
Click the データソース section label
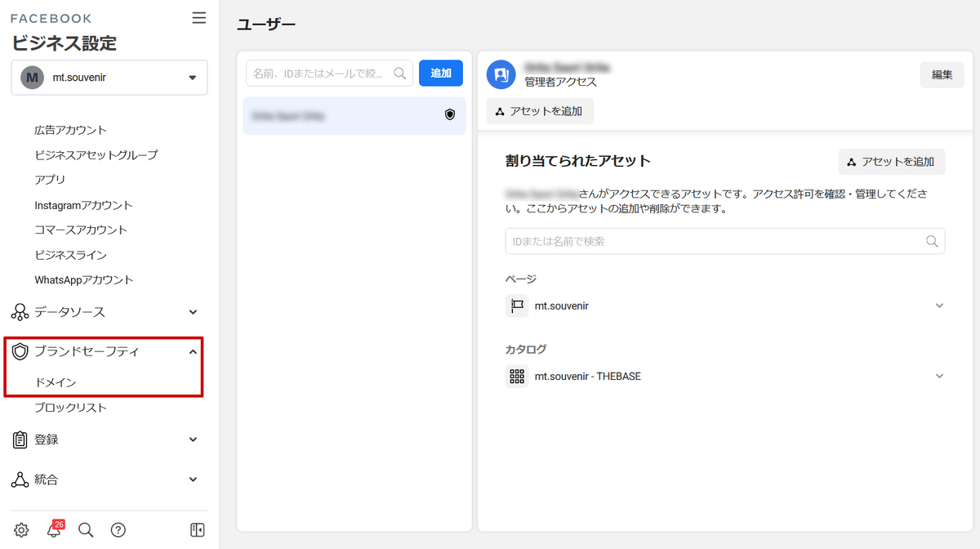69,312
